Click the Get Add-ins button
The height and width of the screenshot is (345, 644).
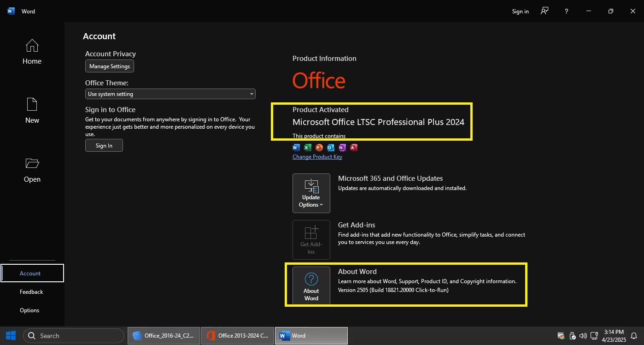click(311, 239)
